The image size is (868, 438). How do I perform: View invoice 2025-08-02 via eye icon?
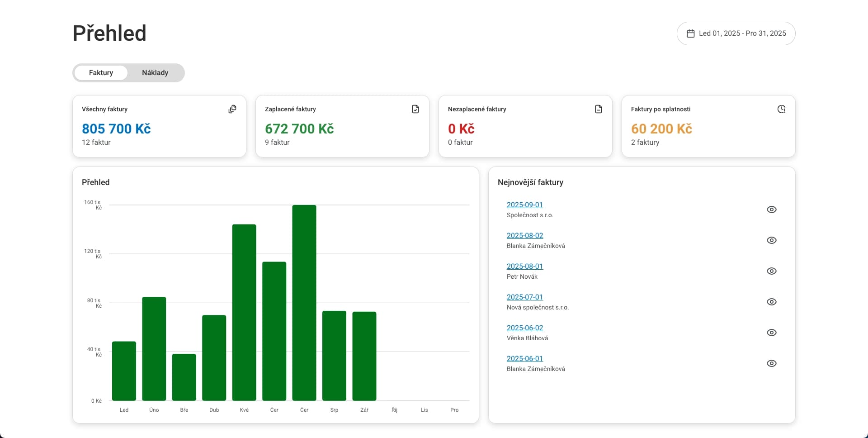coord(772,240)
